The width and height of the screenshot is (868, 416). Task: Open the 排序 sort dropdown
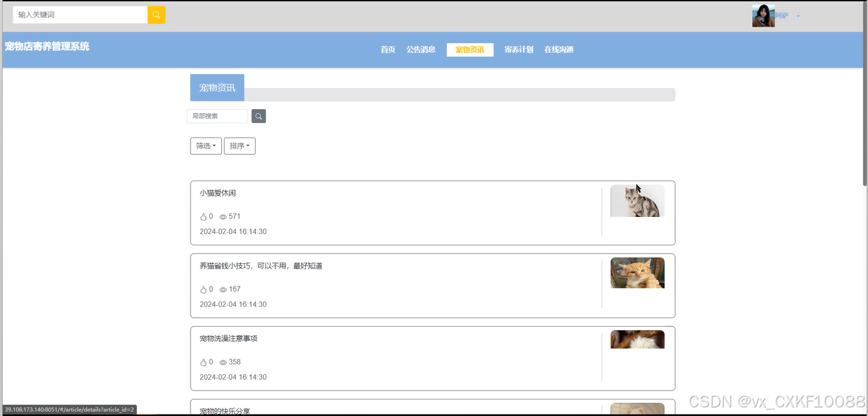(240, 146)
